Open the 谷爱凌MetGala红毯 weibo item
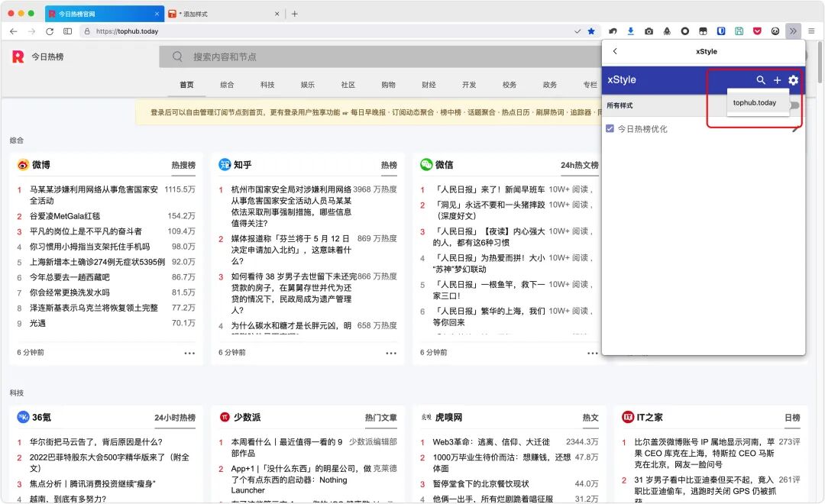Viewport: 825px width, 504px height. coord(65,216)
